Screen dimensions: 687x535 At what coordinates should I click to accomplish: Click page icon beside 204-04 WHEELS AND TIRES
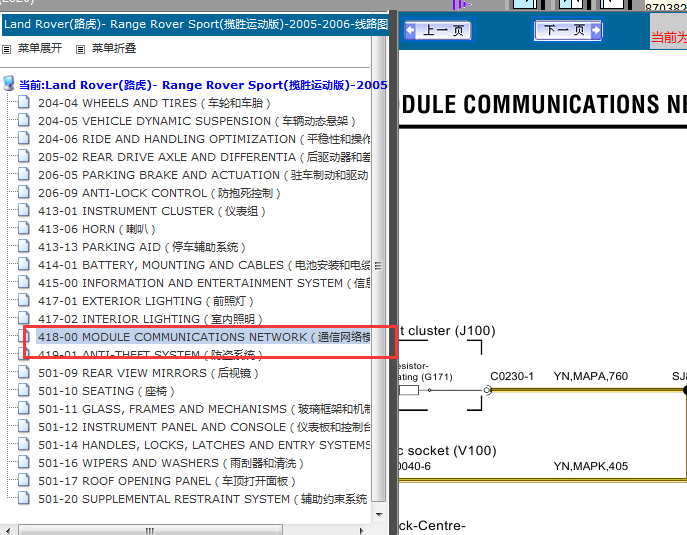point(24,102)
